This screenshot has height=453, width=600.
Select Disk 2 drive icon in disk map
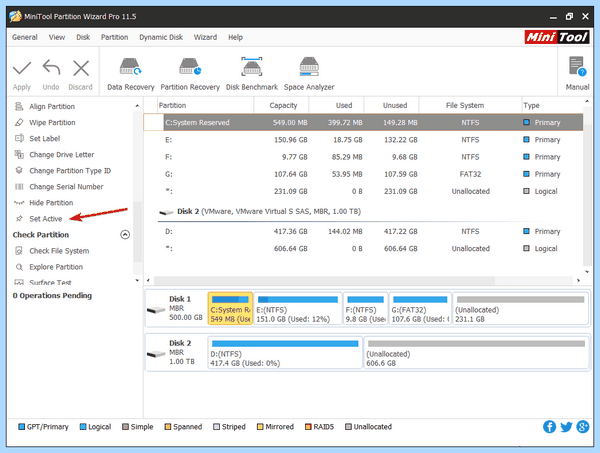coord(156,354)
